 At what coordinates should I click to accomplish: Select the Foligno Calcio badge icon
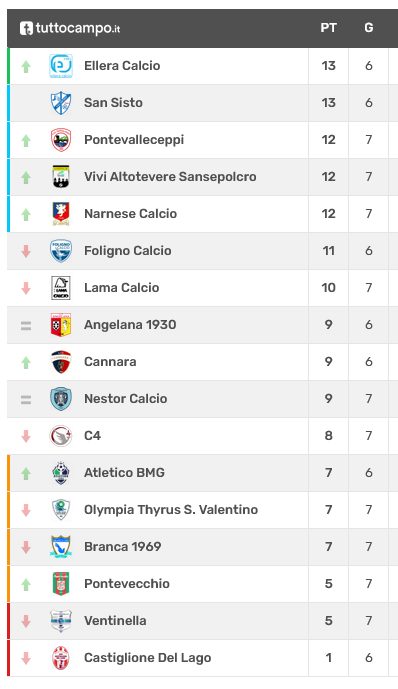click(61, 250)
